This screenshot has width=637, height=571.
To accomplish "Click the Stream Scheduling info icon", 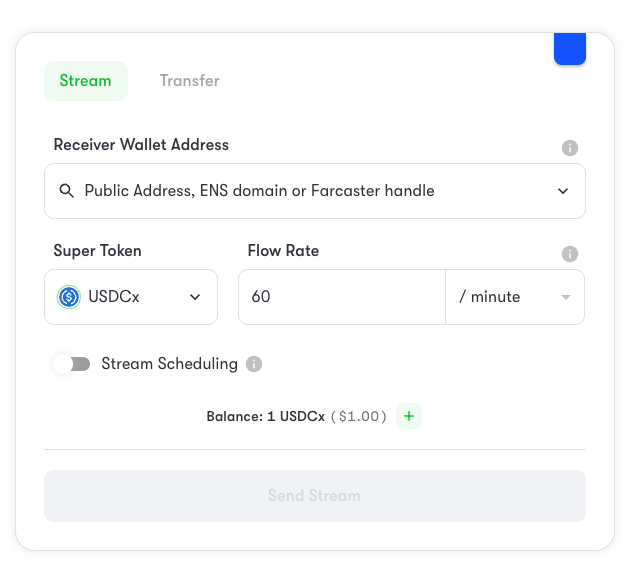I will (x=254, y=364).
